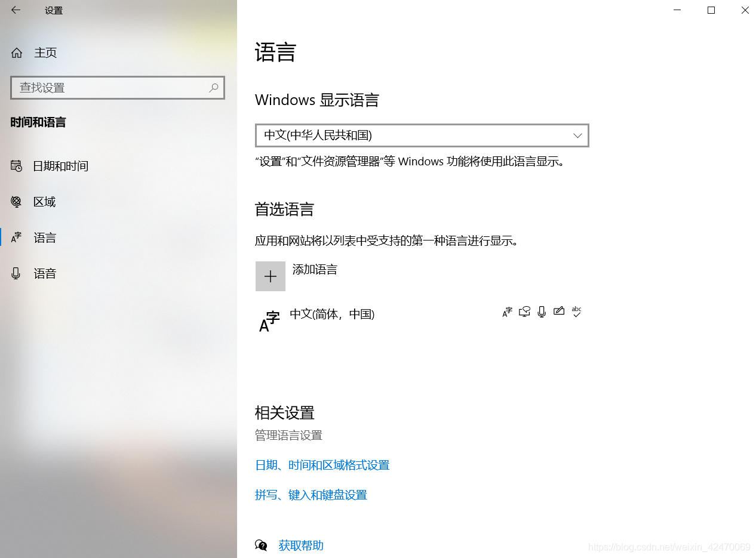Select the 语言 settings page
Screen dimensions: 756x558
tap(118, 238)
